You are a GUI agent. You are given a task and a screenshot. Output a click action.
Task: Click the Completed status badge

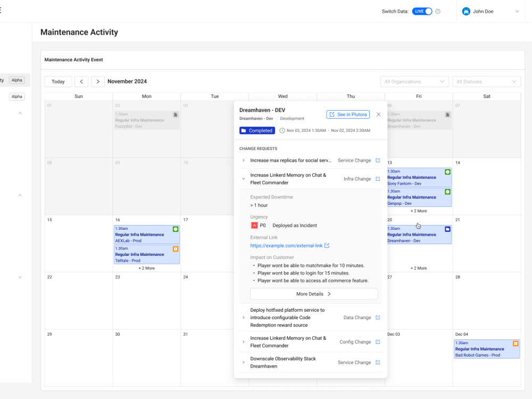point(257,131)
